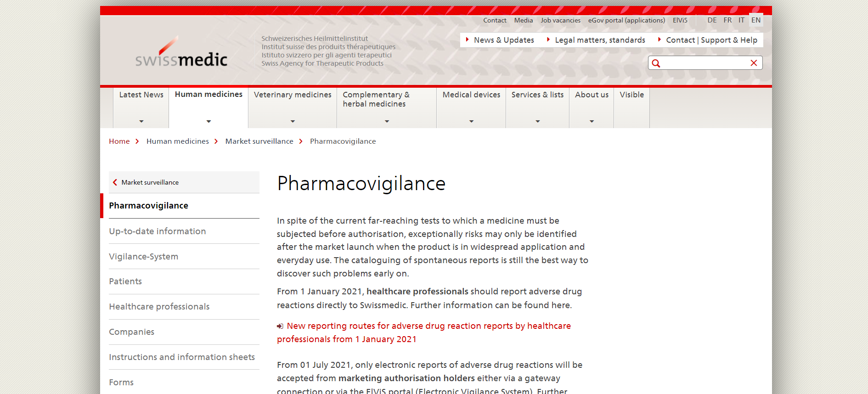Select Vigilance-System in the sidebar
868x394 pixels.
click(143, 257)
